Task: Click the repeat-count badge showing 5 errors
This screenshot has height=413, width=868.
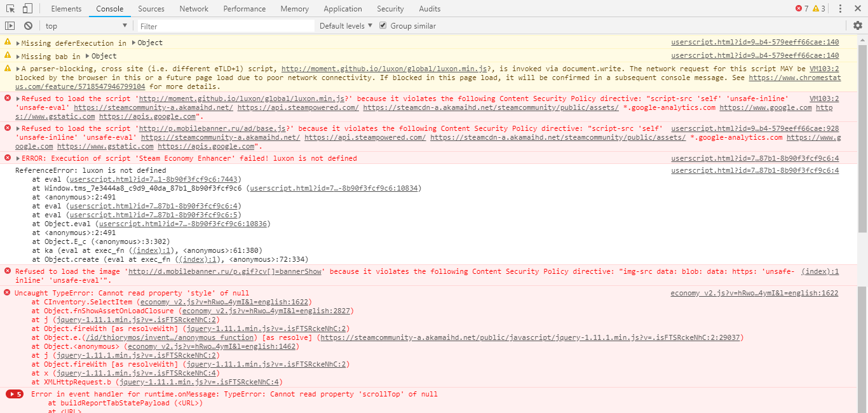Action: click(x=15, y=395)
